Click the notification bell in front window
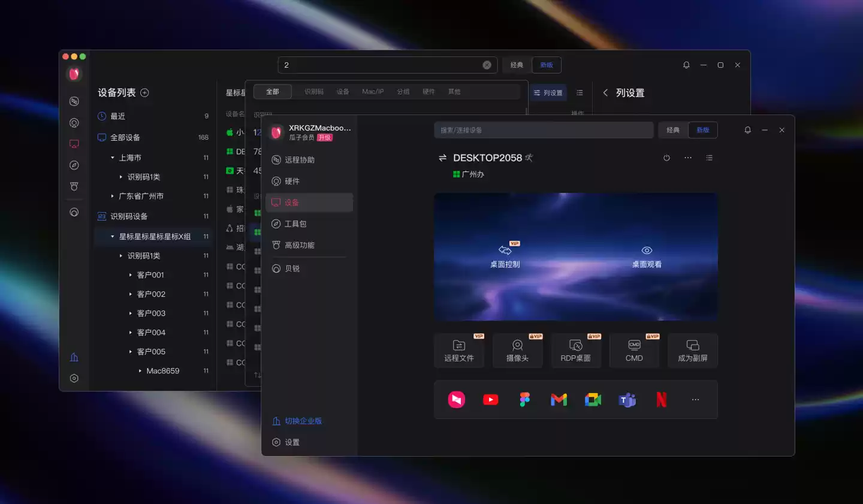This screenshot has height=504, width=863. point(747,130)
